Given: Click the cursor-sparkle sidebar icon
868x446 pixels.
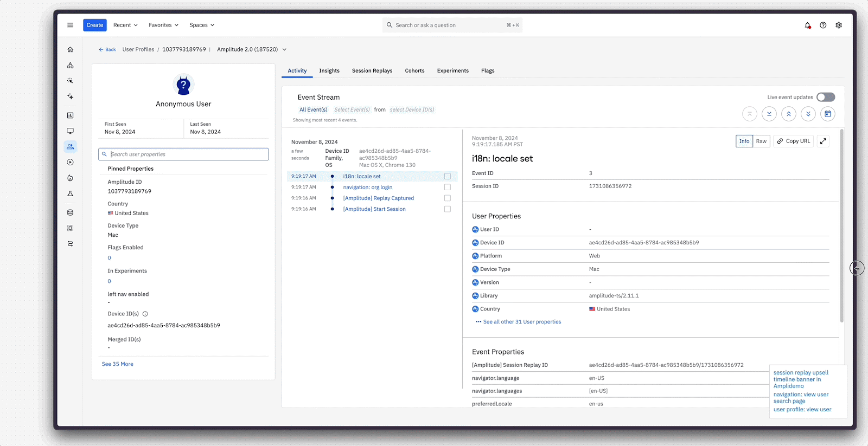Looking at the screenshot, I should click(70, 81).
